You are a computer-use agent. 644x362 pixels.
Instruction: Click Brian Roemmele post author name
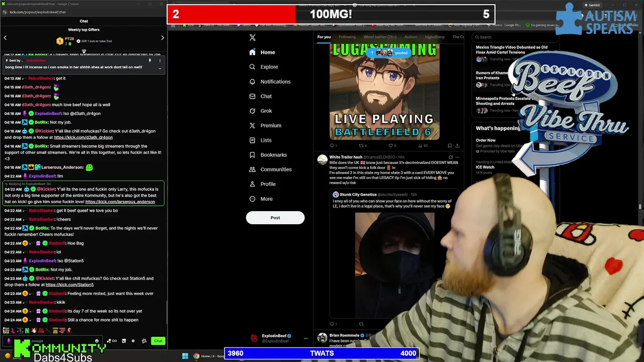pyautogui.click(x=344, y=335)
